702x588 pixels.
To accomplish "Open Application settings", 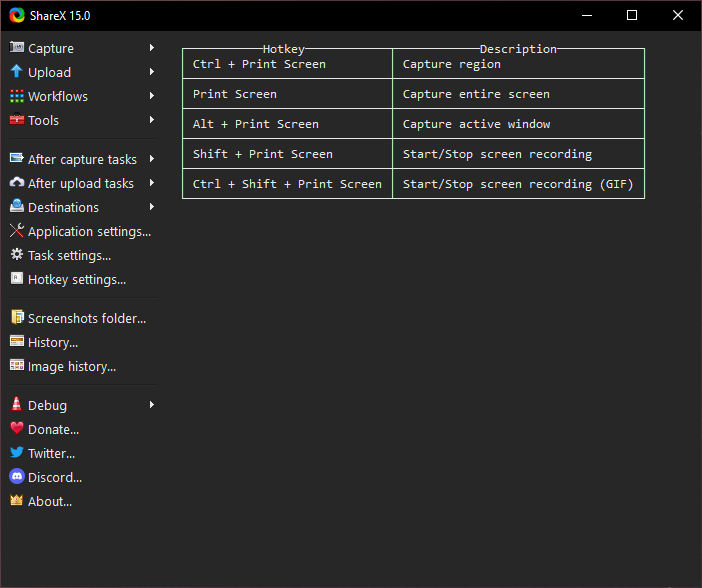I will coord(89,231).
